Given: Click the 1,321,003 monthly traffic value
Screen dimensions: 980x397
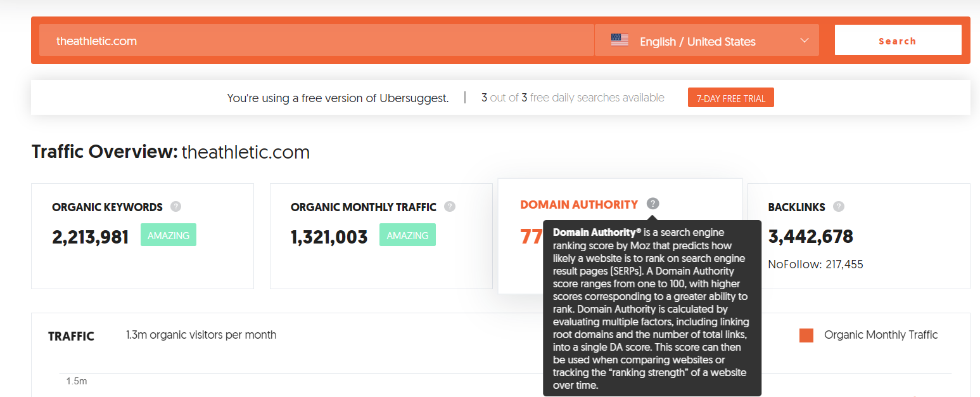Looking at the screenshot, I should pos(329,237).
